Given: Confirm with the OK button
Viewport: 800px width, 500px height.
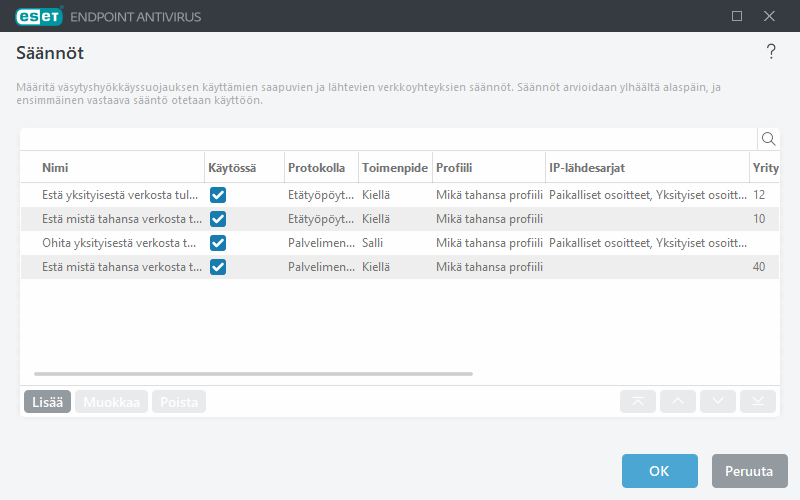Looking at the screenshot, I should click(x=659, y=471).
